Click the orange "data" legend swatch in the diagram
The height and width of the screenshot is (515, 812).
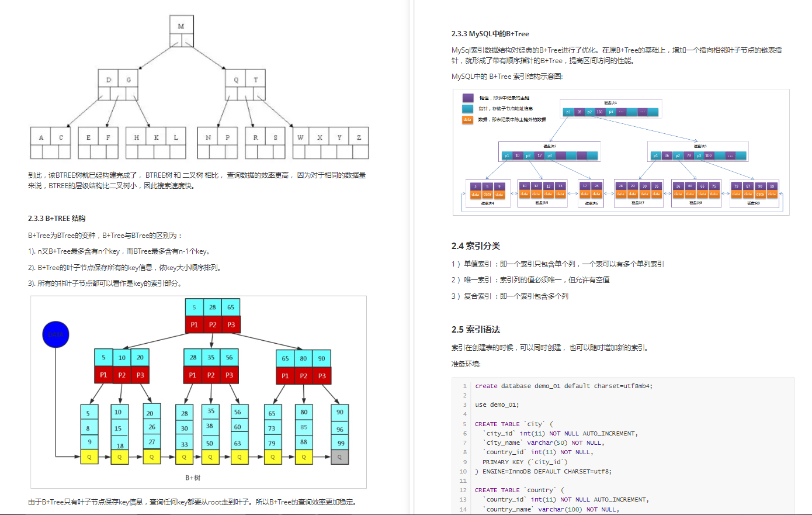(x=467, y=119)
